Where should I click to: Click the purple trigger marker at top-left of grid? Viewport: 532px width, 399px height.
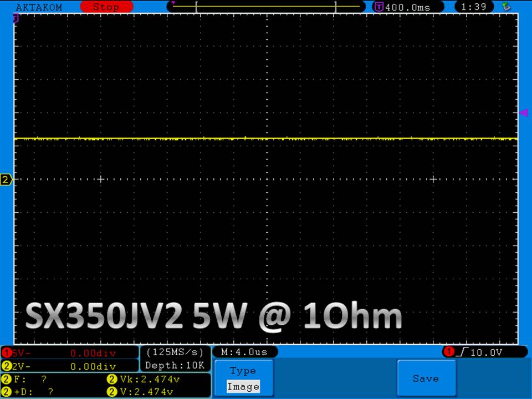click(16, 18)
